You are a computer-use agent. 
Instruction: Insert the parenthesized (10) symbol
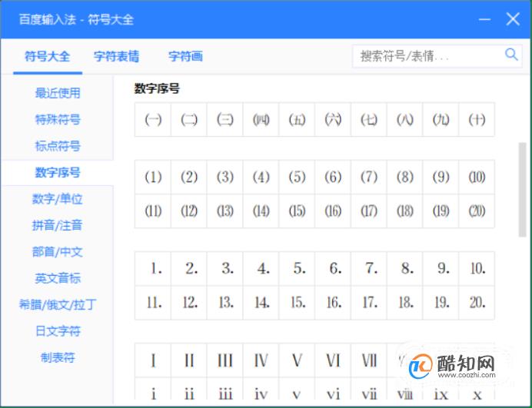click(477, 177)
